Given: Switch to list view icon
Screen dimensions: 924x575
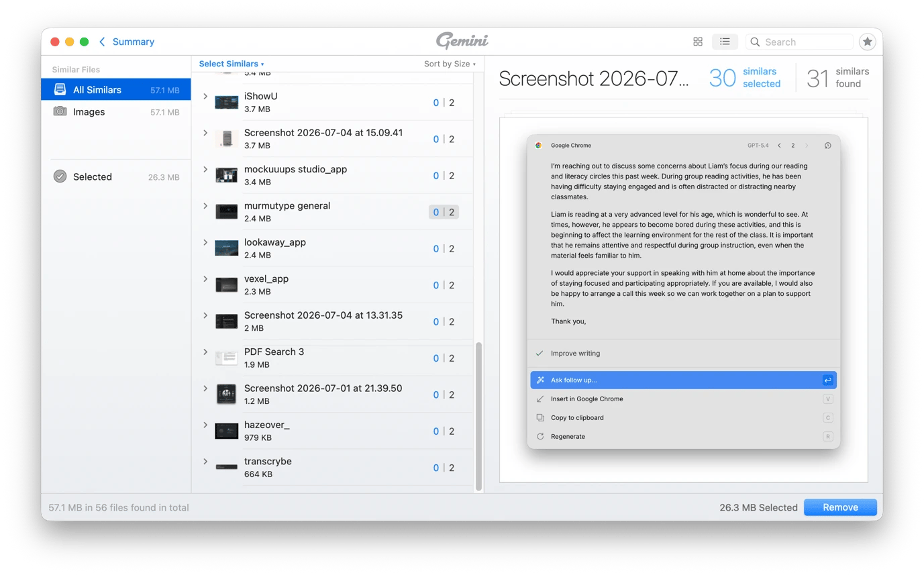Looking at the screenshot, I should click(x=725, y=42).
